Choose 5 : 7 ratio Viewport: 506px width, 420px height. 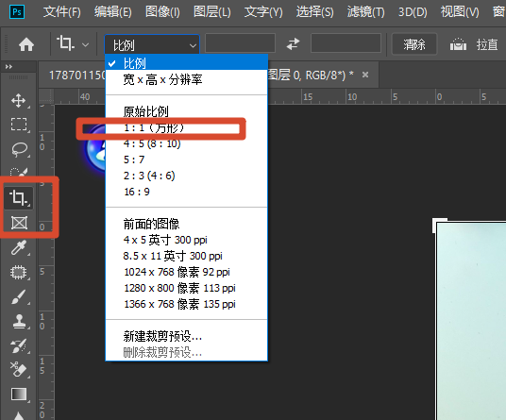187,160
